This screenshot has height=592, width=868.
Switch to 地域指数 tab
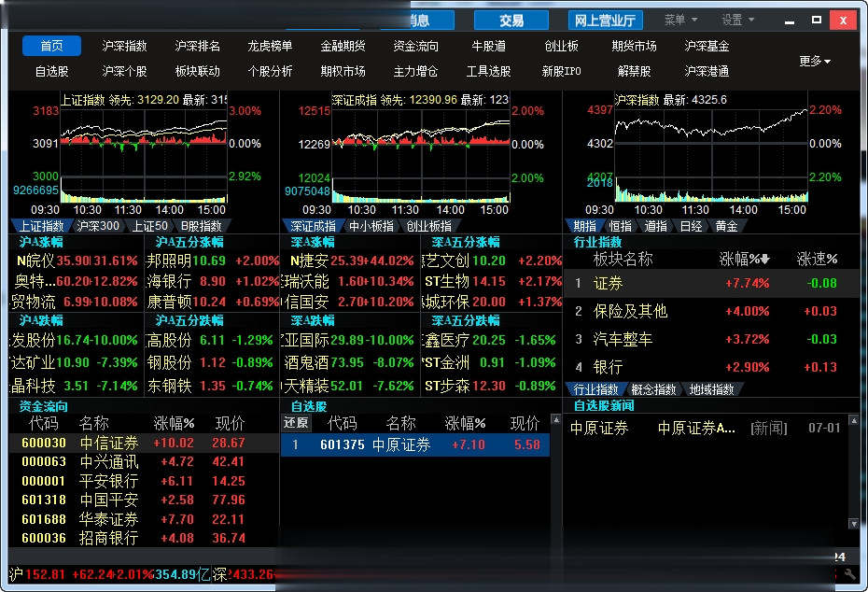[x=712, y=389]
